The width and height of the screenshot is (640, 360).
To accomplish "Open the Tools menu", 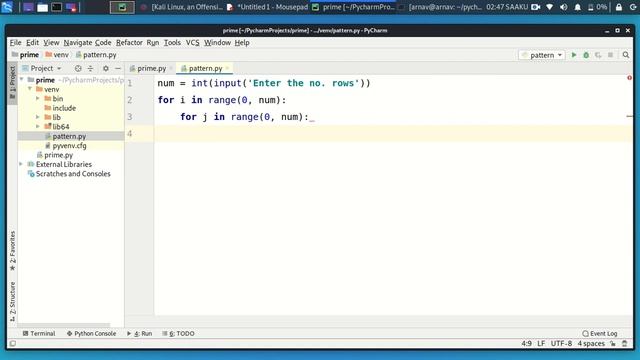I will [x=172, y=42].
